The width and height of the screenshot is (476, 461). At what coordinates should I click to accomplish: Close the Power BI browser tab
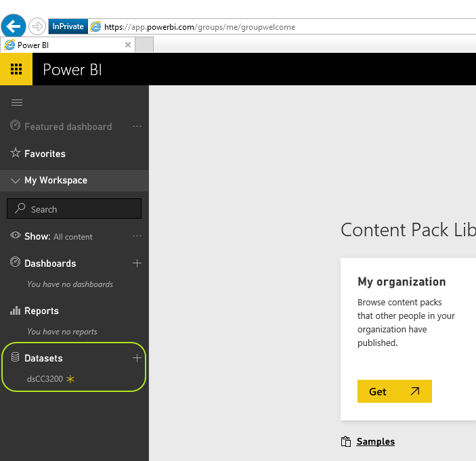[128, 45]
